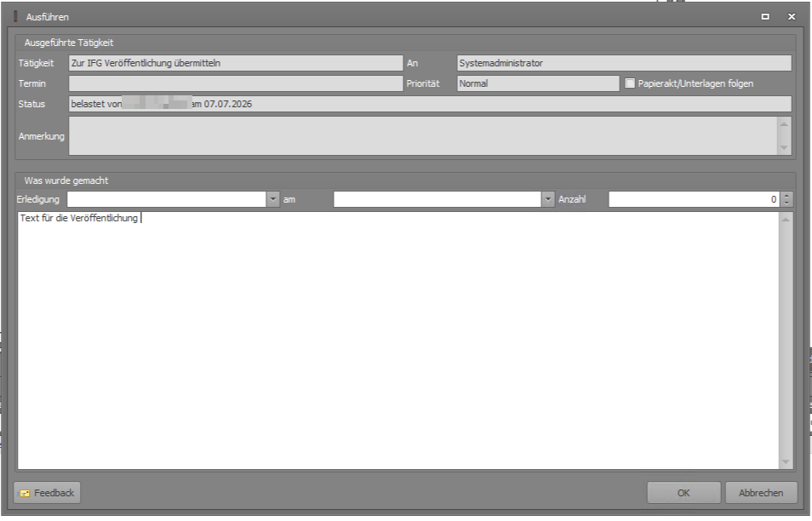
Task: Click in the Veröffentlichung text area
Action: (397, 341)
